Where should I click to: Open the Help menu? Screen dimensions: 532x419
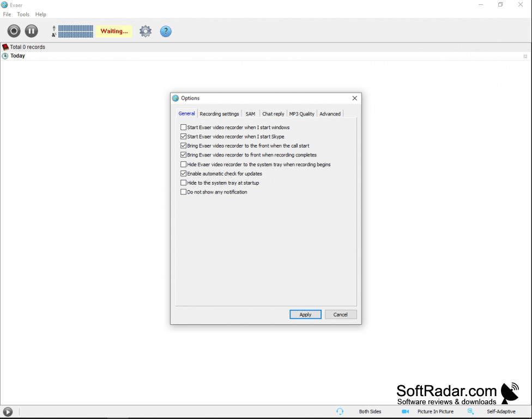click(41, 14)
